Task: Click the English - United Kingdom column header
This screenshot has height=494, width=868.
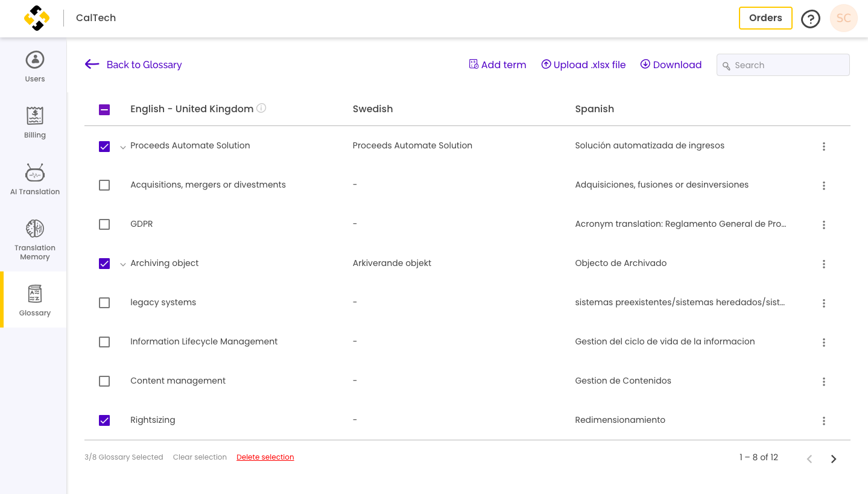Action: [x=192, y=109]
